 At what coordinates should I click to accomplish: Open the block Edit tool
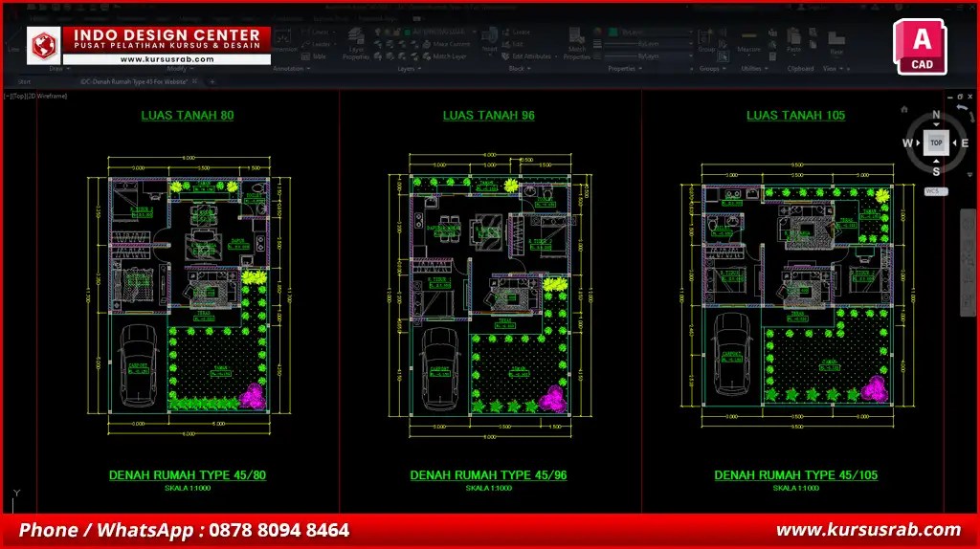[x=513, y=44]
